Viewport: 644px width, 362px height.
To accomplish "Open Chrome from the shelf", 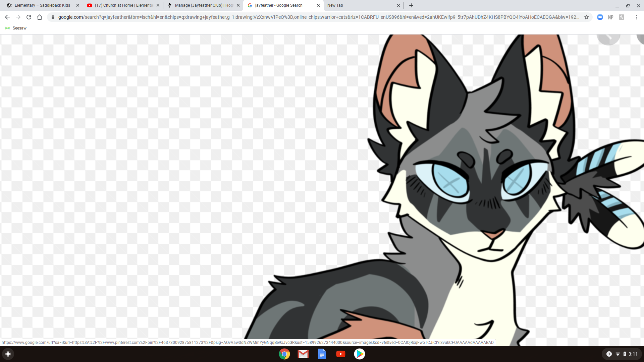I will coord(284,354).
